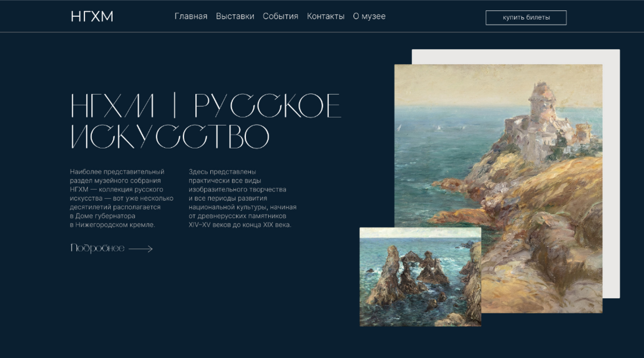Open the О музее page
644x358 pixels.
pos(369,16)
